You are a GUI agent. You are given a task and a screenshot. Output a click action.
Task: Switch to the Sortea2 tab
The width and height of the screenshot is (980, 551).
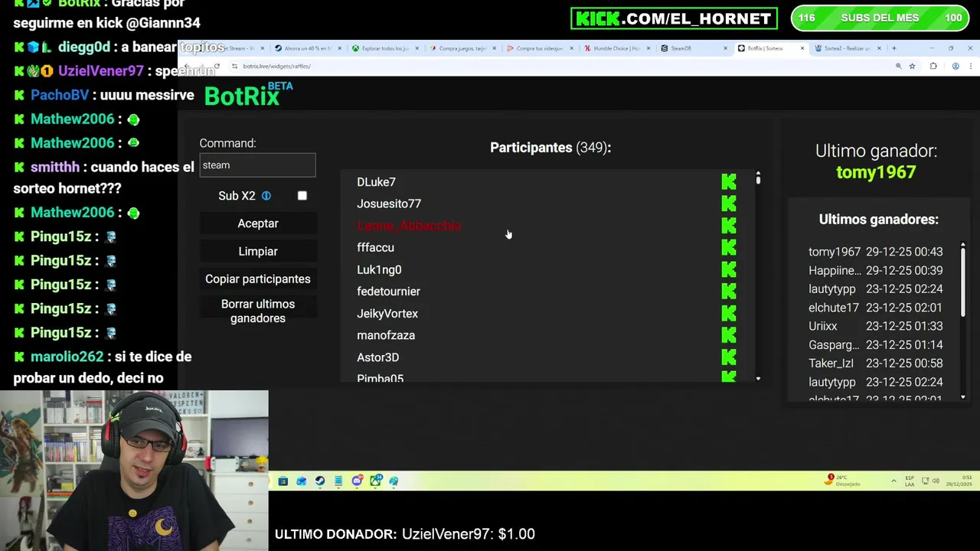pyautogui.click(x=848, y=48)
